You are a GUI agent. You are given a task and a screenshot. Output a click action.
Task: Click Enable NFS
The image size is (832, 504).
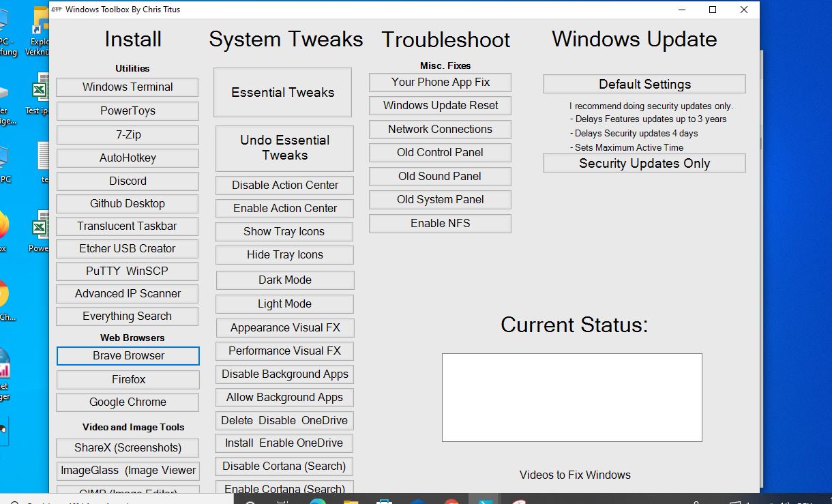(440, 224)
